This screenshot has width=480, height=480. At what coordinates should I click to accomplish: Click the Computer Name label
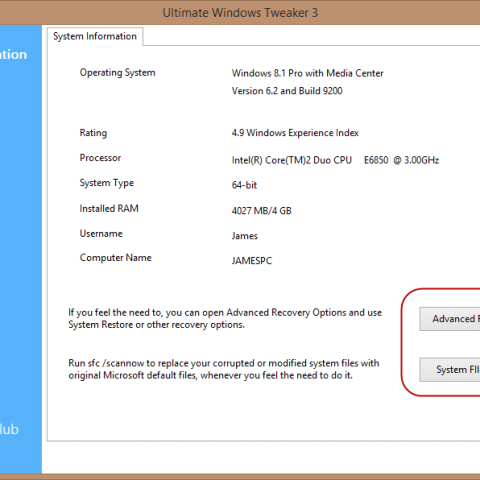(116, 258)
